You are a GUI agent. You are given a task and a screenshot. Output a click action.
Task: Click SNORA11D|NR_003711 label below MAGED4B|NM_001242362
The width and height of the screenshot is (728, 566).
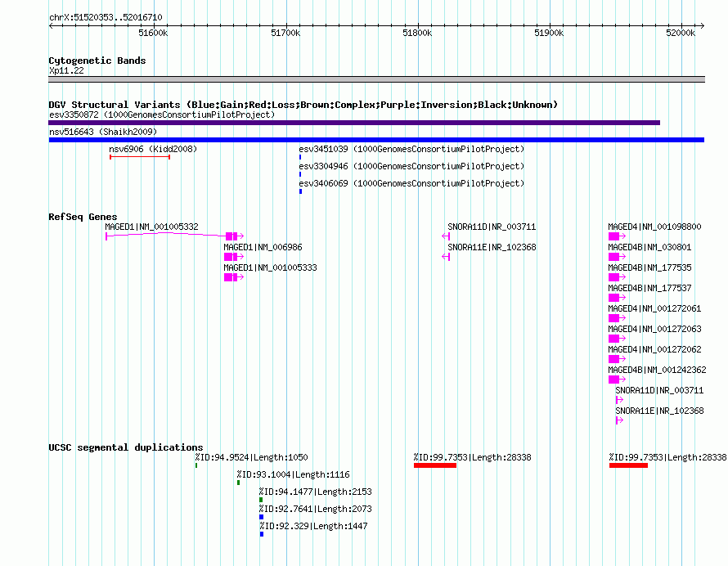[x=659, y=390]
